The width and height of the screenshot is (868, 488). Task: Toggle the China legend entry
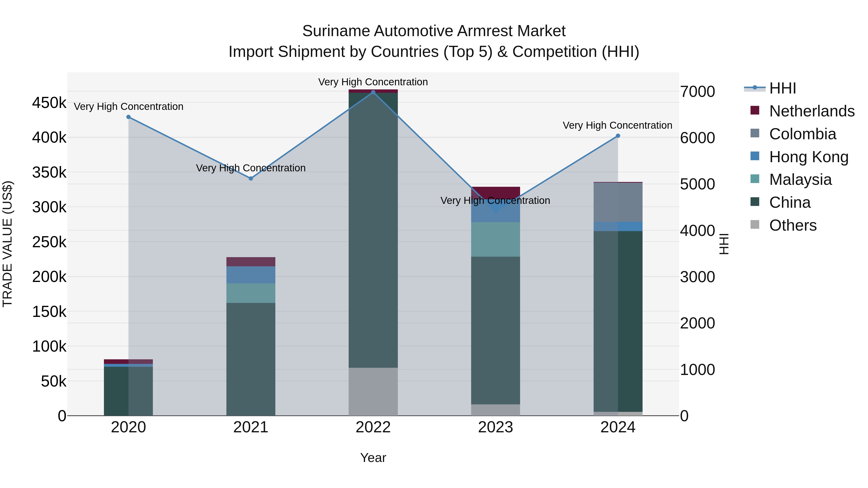coord(780,202)
